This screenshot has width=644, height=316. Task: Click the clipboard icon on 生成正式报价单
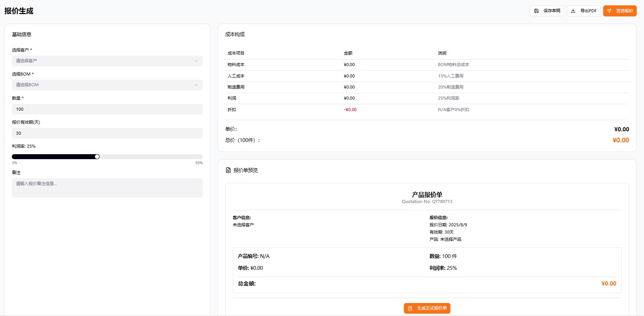[410, 308]
